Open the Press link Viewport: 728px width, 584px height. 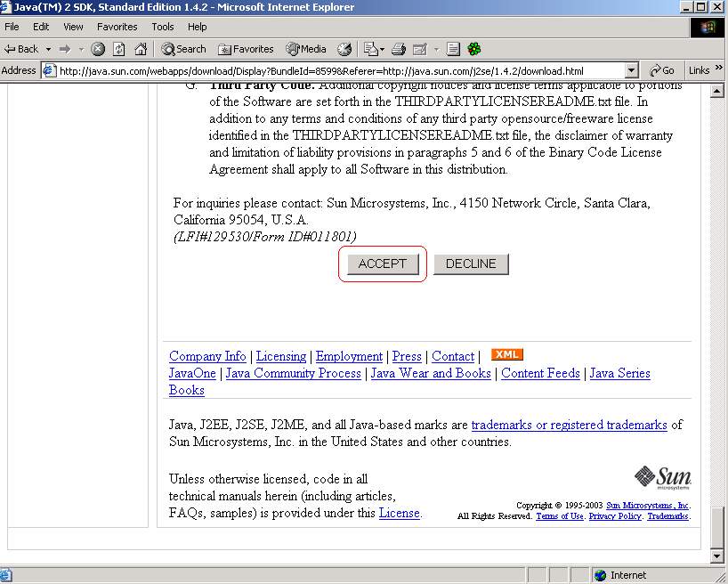coord(407,356)
